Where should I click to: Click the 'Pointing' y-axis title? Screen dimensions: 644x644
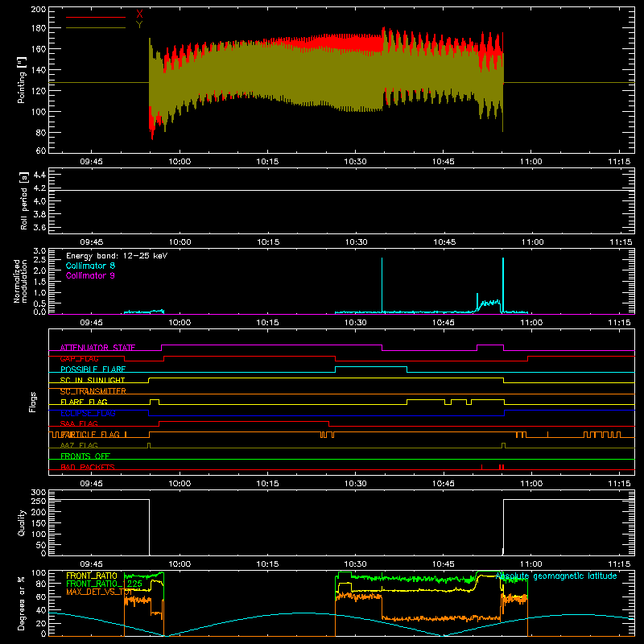22,80
